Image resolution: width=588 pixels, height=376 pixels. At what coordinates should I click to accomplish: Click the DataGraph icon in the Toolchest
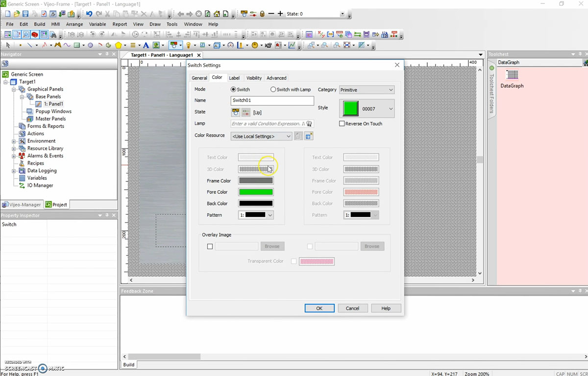pos(512,75)
